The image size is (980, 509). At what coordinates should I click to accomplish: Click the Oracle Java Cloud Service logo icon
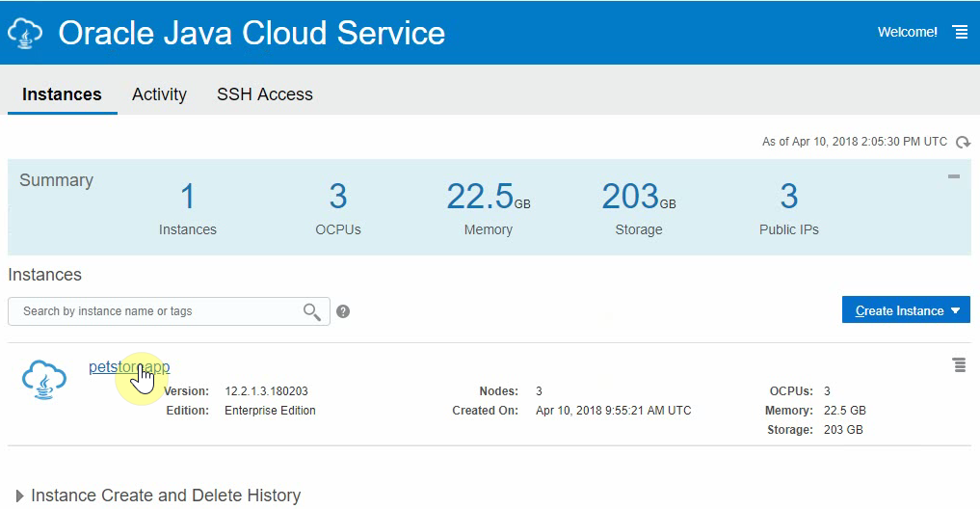(x=25, y=33)
